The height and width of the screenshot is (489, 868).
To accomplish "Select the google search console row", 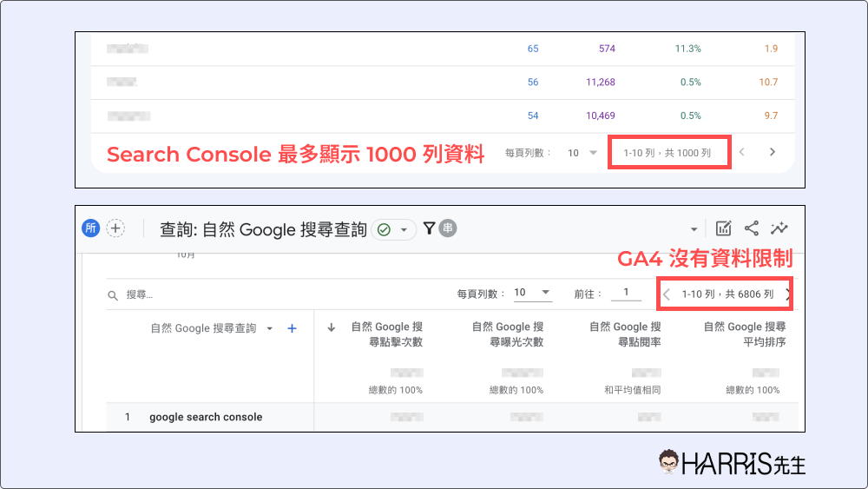I will [451, 417].
